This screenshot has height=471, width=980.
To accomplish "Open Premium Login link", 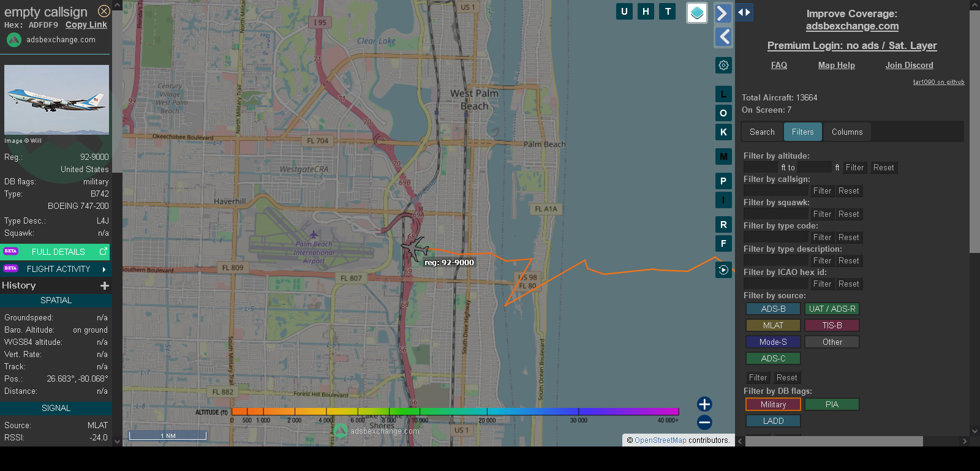I will pyautogui.click(x=852, y=45).
